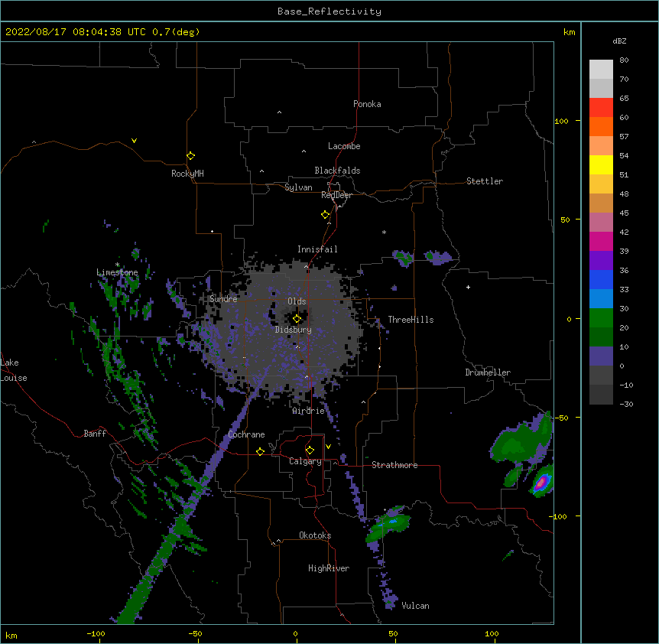This screenshot has height=644, width=659.
Task: Click the HighRiver label
Action: click(329, 568)
